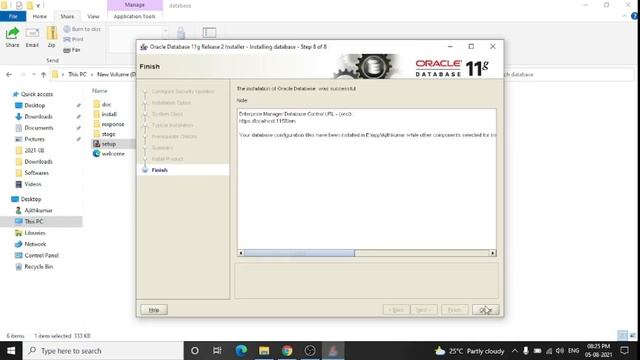
Task: Open Microsoft Edge from taskbar
Action: click(241, 351)
